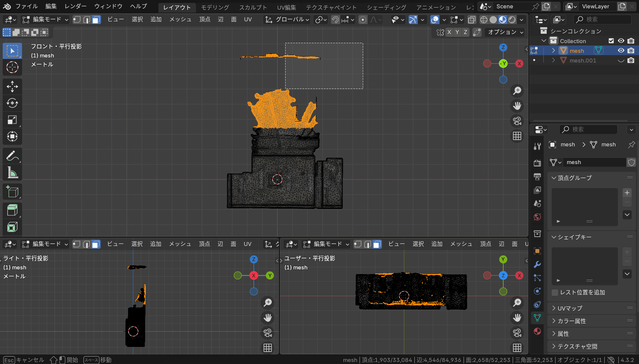This screenshot has height=364, width=639.
Task: Activate the Annotate pencil tool
Action: (12, 156)
